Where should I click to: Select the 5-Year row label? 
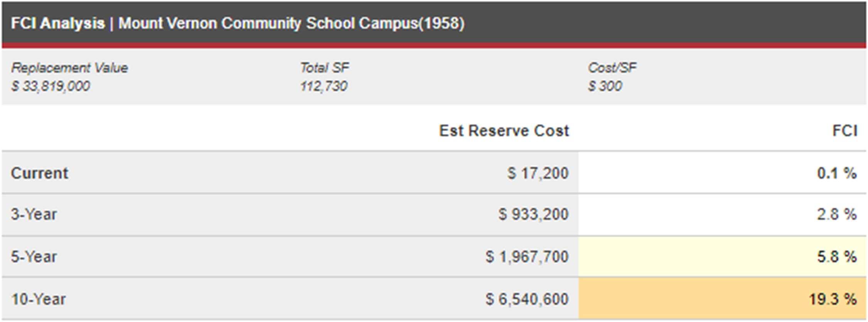34,257
